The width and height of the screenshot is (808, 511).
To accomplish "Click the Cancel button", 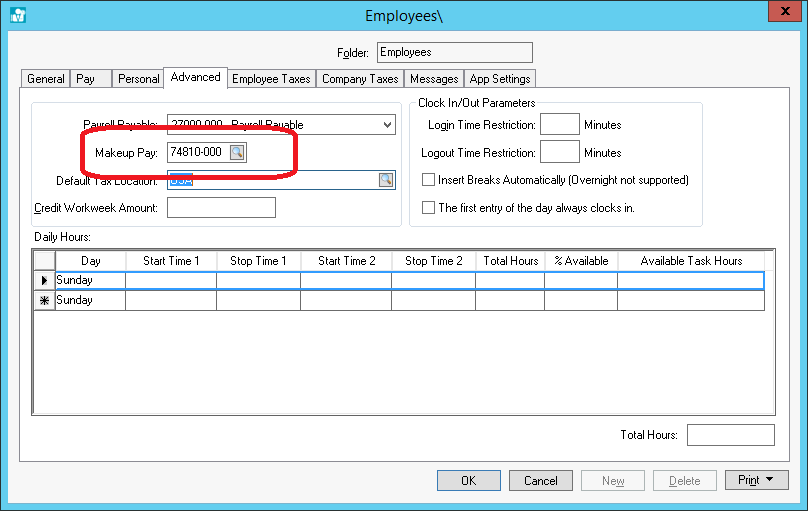I will tap(541, 481).
